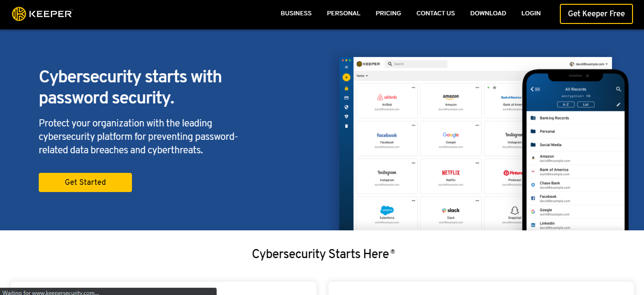Click the Get Keeper Free button
The image size is (644, 295).
coord(596,14)
